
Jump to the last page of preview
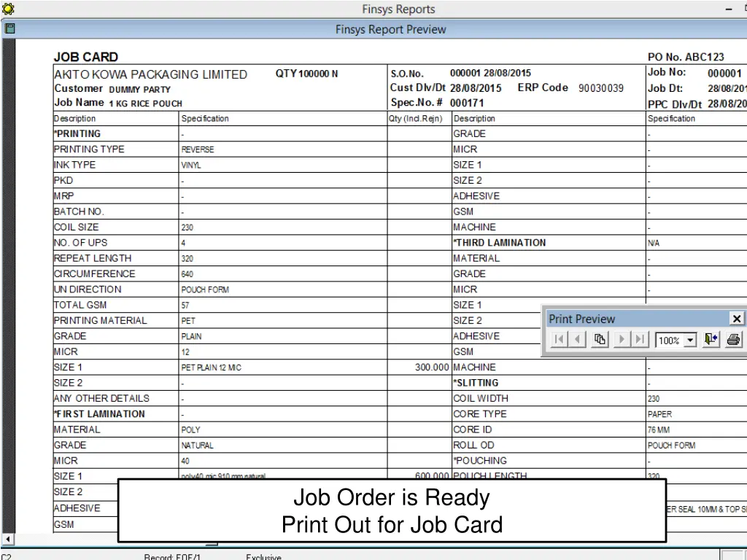[x=640, y=340]
